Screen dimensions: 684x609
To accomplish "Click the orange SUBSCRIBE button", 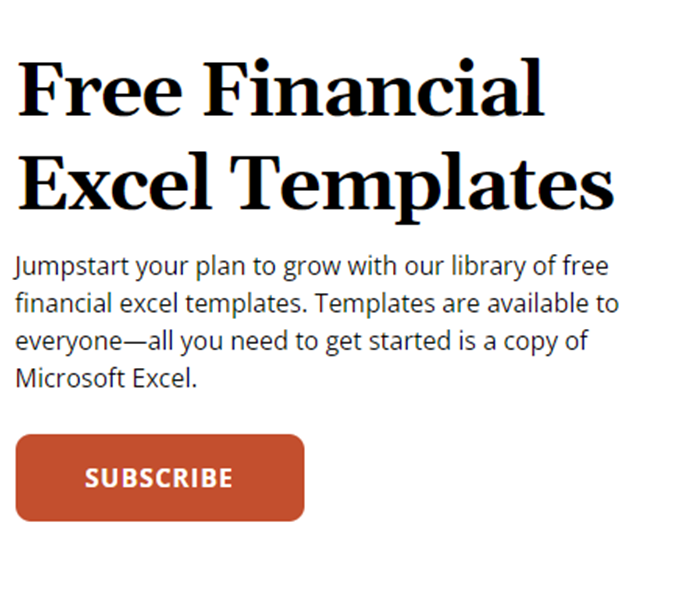I will (160, 477).
